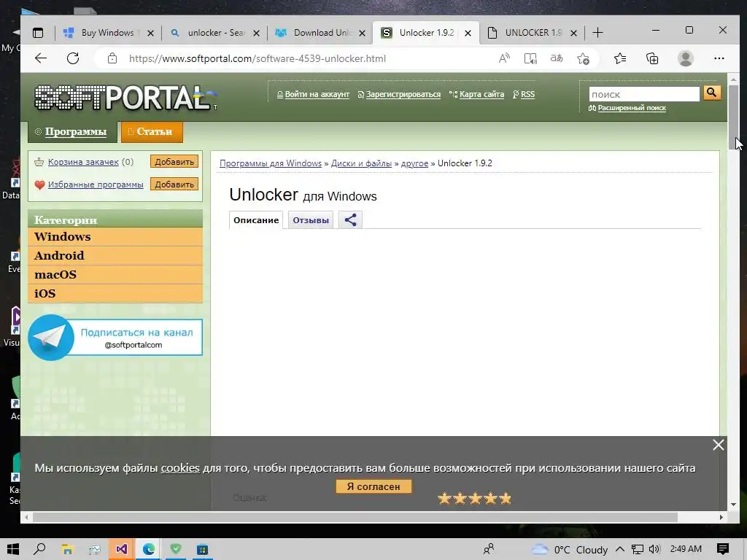Viewport: 747px width, 560px height.
Task: Open the notification center icon
Action: tap(723, 549)
